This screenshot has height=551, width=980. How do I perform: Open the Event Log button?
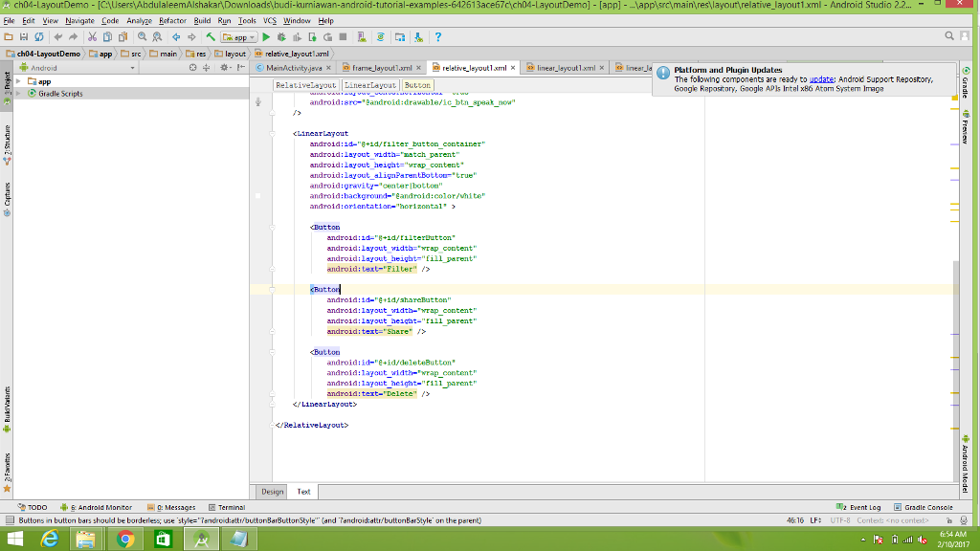858,507
